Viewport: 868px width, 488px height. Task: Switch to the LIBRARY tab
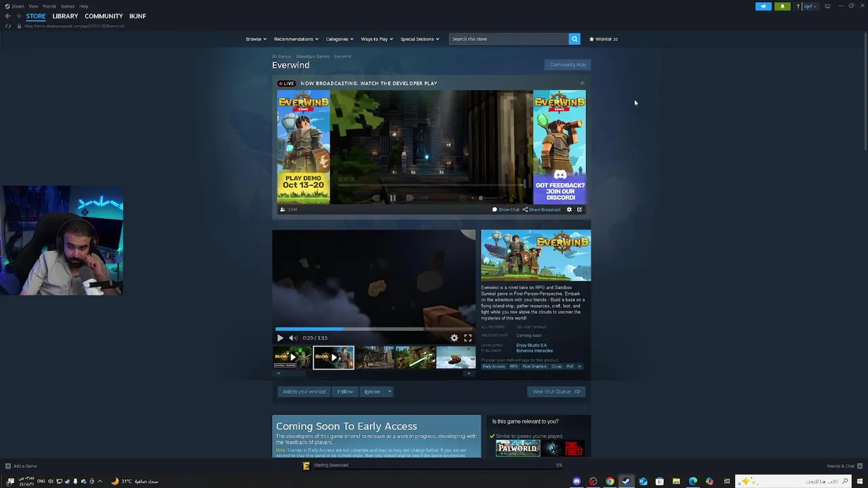(x=65, y=16)
